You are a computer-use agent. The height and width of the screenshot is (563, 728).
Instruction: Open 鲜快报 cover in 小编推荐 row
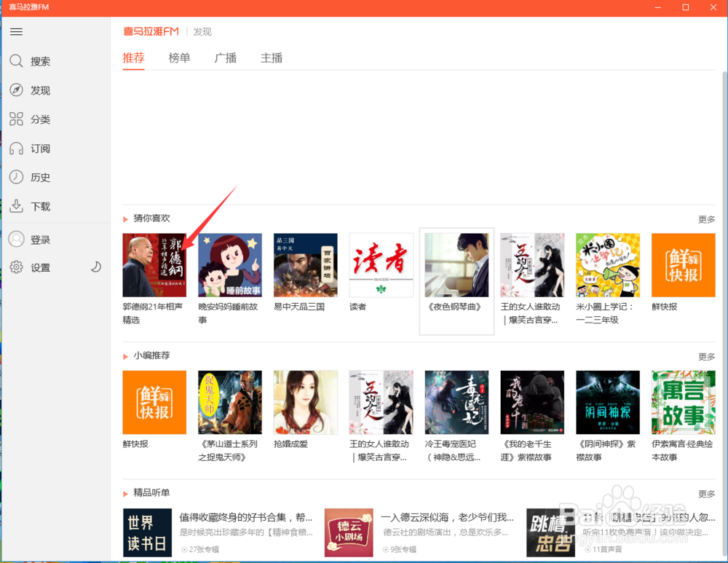point(154,402)
